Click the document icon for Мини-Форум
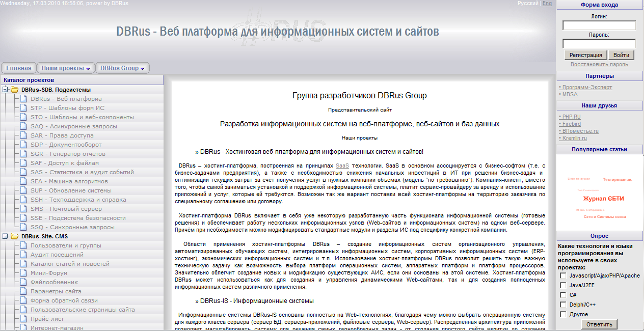This screenshot has width=644, height=331. [22, 273]
